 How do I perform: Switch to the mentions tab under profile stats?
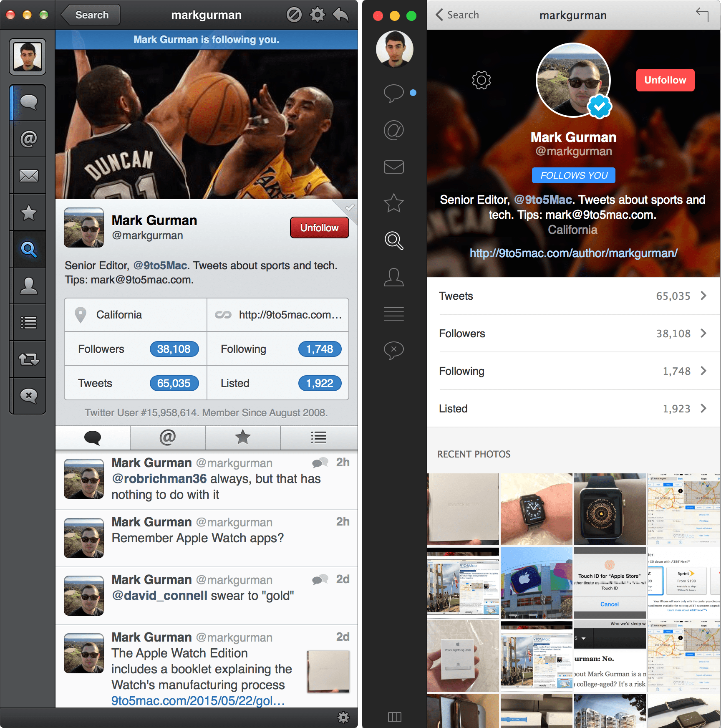click(x=167, y=438)
